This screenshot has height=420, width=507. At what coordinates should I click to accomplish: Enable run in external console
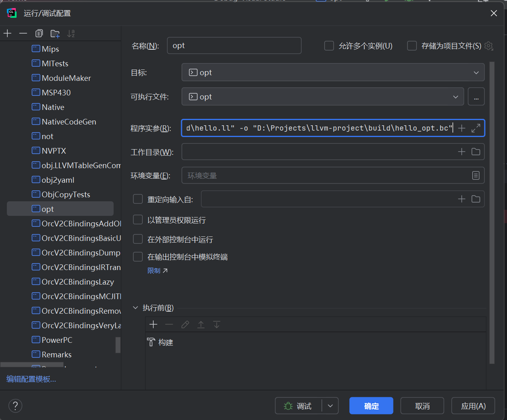click(138, 239)
